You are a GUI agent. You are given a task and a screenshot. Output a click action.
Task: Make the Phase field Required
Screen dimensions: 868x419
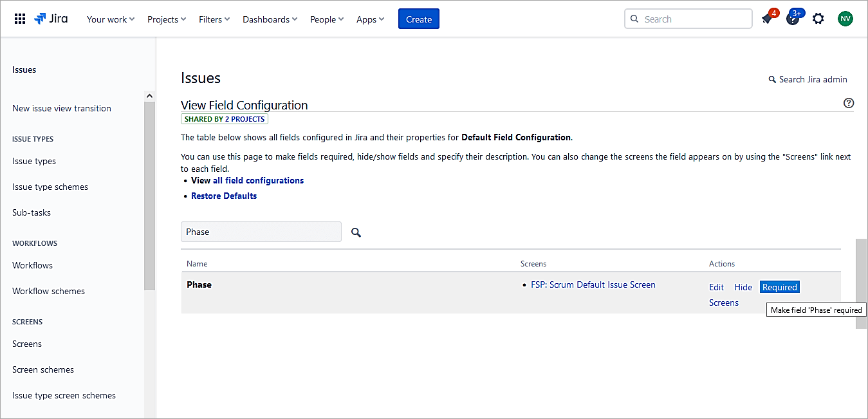(779, 286)
